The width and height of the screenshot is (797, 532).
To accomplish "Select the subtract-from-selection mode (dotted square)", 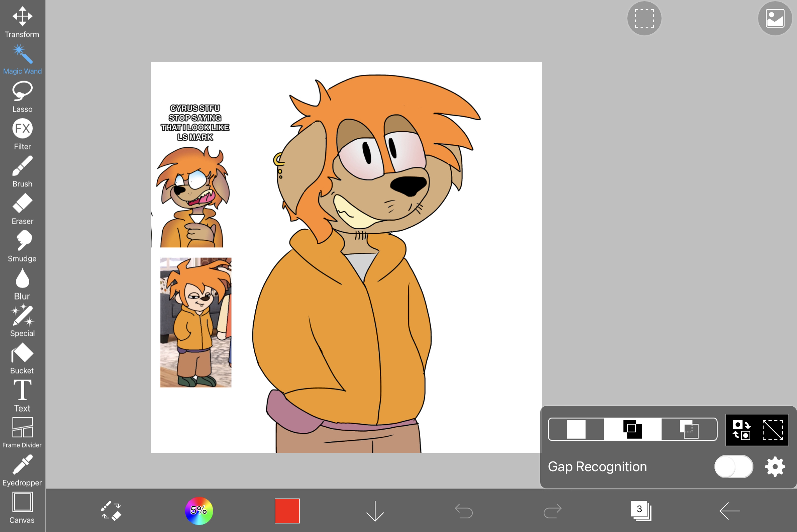I will [689, 429].
